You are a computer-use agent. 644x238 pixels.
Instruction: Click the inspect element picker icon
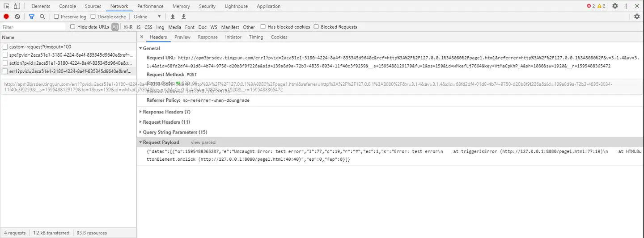click(x=7, y=6)
